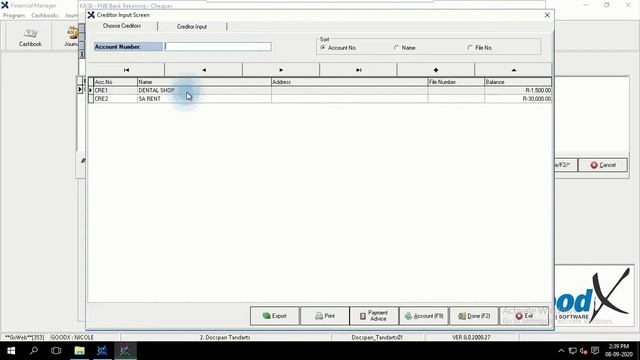Go to next creditor record

[x=281, y=70]
